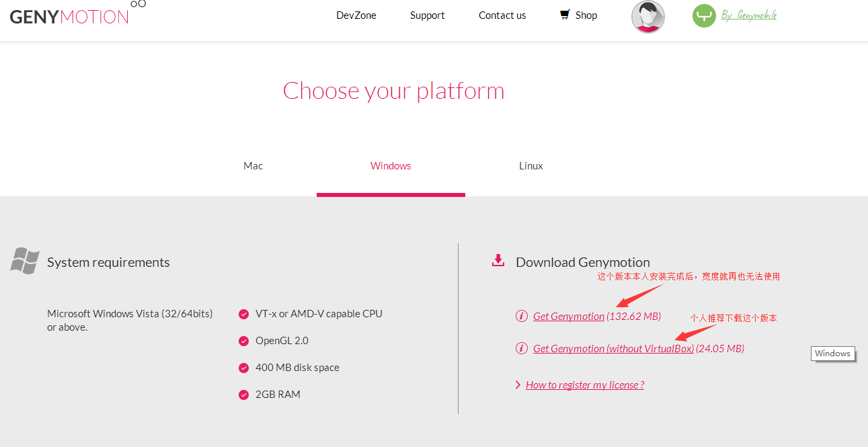Click the Download Genymotion heading
This screenshot has height=447, width=868.
pos(583,262)
